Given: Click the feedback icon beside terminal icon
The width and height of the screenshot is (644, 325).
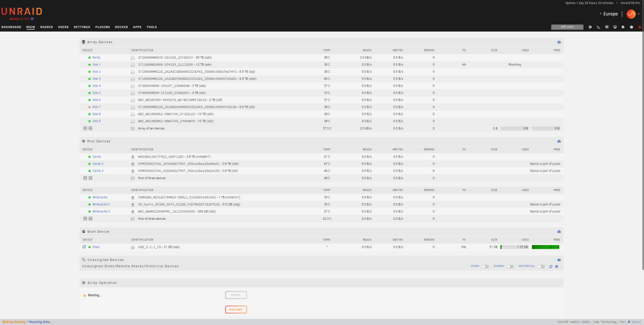Looking at the screenshot, I should pyautogui.click(x=607, y=27).
